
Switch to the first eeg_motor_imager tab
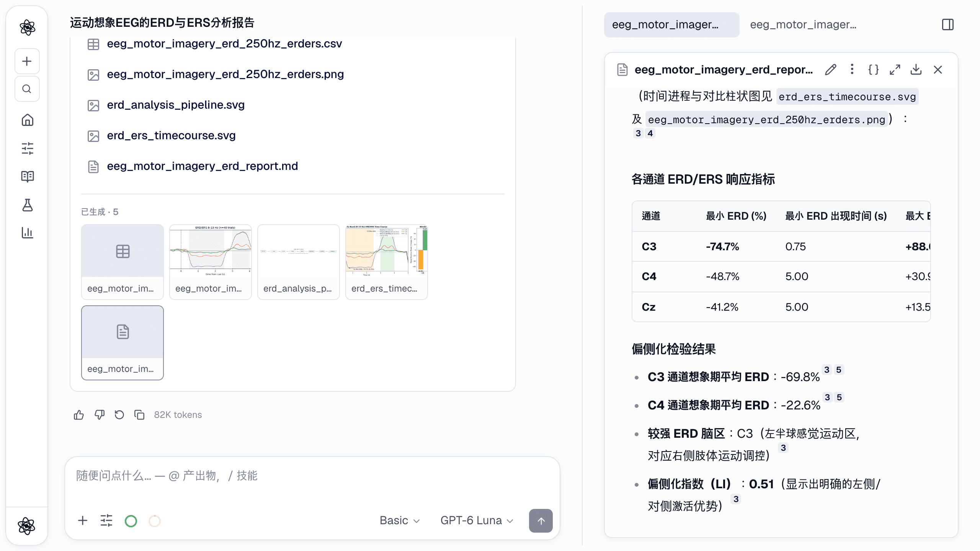[671, 25]
